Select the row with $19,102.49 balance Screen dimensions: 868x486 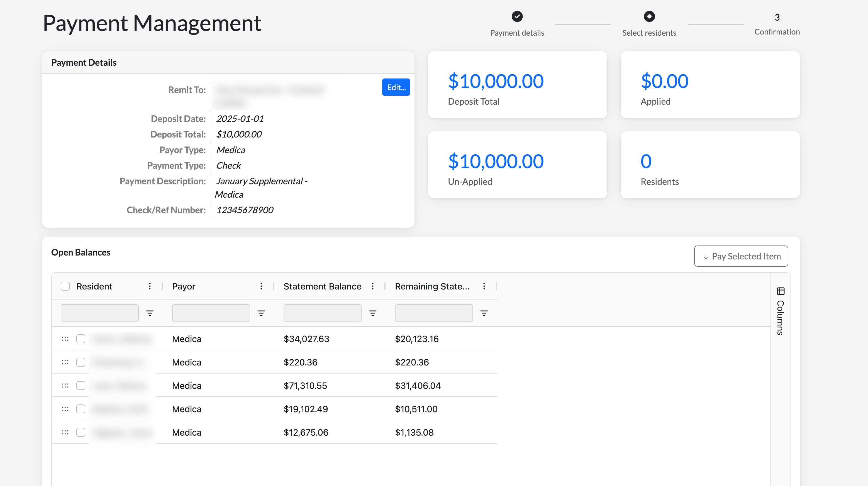(81, 409)
